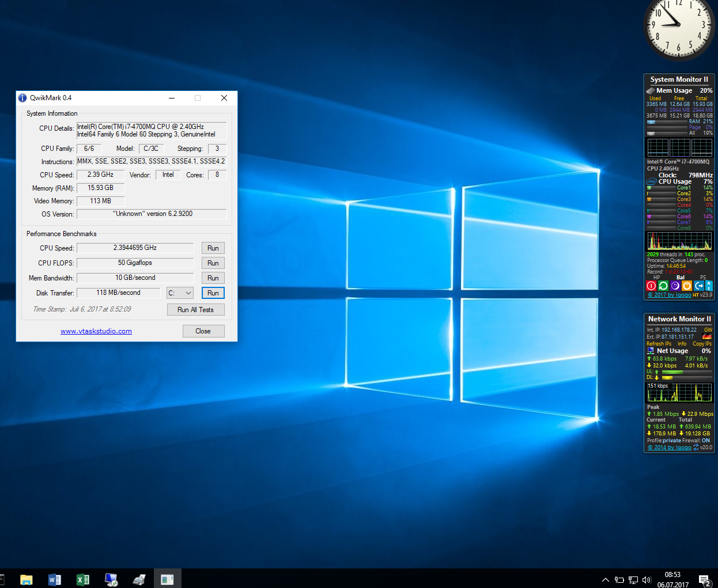Click the CPU usage history graph
718x588 pixels.
[x=679, y=241]
